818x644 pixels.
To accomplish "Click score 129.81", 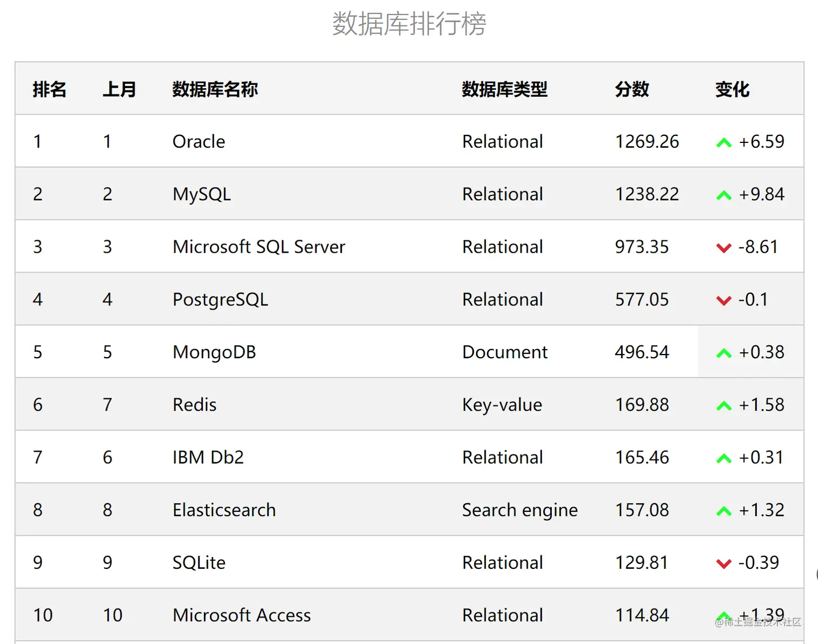I will pos(641,563).
